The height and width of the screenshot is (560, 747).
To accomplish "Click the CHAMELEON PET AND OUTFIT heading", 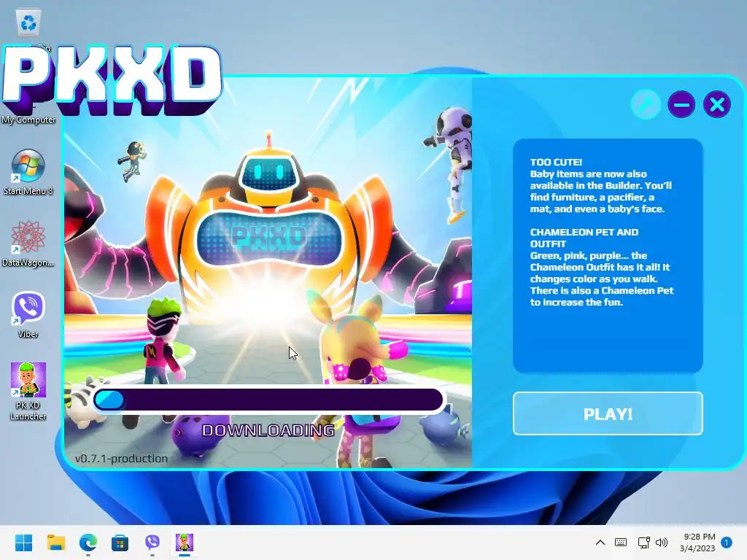I will pyautogui.click(x=584, y=238).
